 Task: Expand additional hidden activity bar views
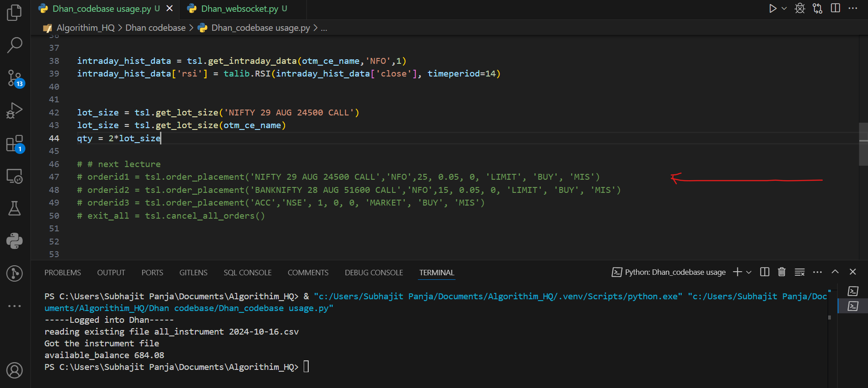point(15,306)
